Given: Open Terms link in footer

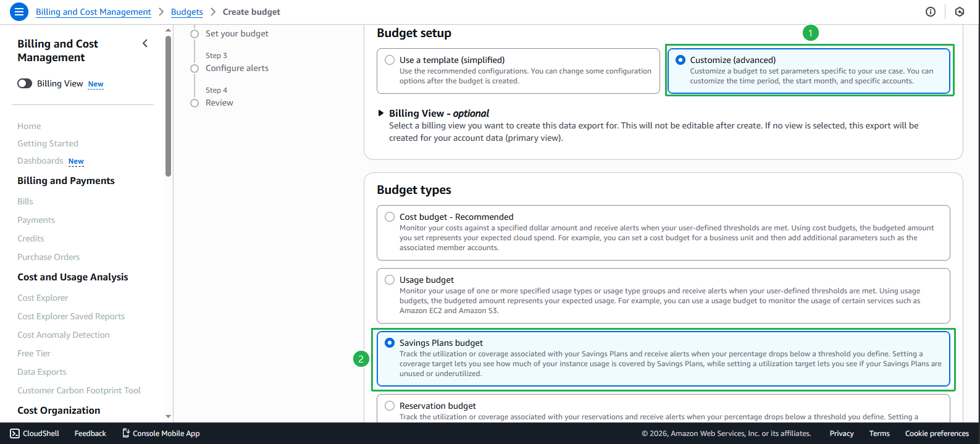Looking at the screenshot, I should tap(879, 434).
